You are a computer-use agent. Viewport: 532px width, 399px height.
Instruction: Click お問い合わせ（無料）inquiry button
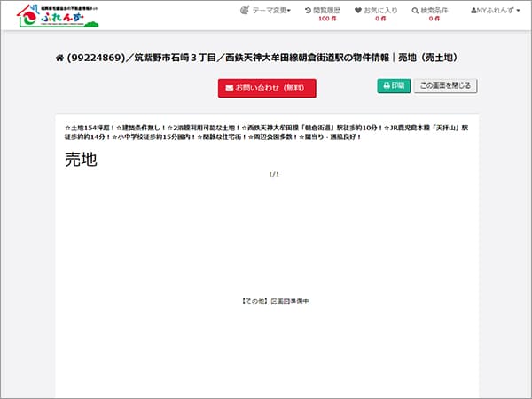pos(267,88)
